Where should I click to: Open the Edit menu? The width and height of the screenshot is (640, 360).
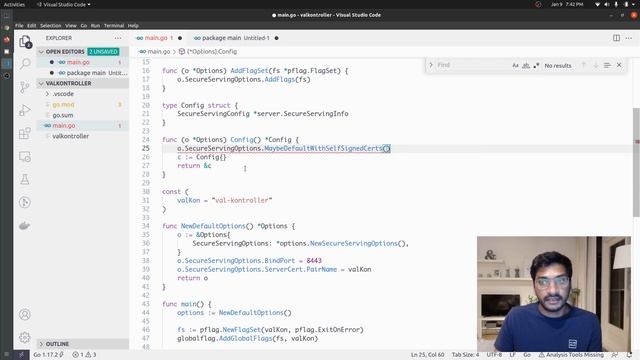pos(32,25)
